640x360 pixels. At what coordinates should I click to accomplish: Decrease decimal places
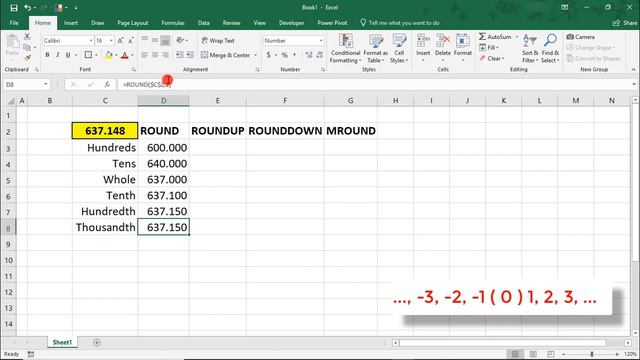click(x=319, y=55)
